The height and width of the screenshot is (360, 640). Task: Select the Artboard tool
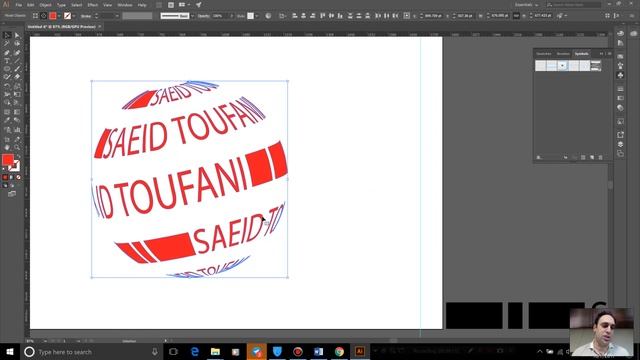tap(7, 139)
